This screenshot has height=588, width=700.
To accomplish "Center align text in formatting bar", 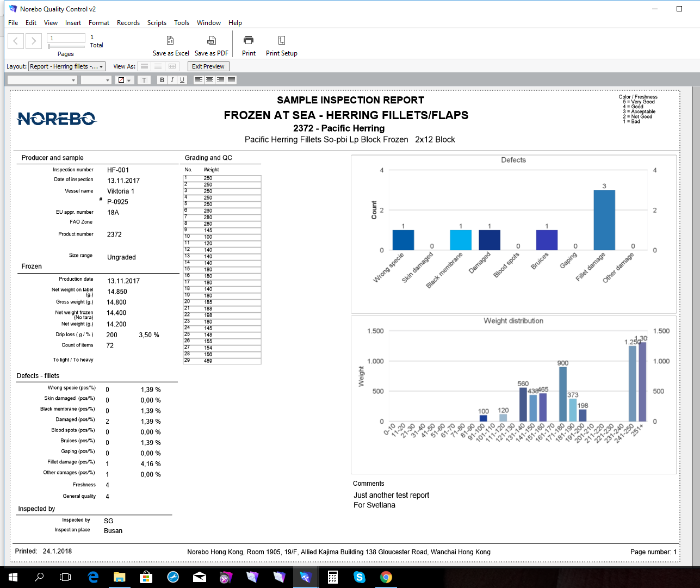I will 209,80.
